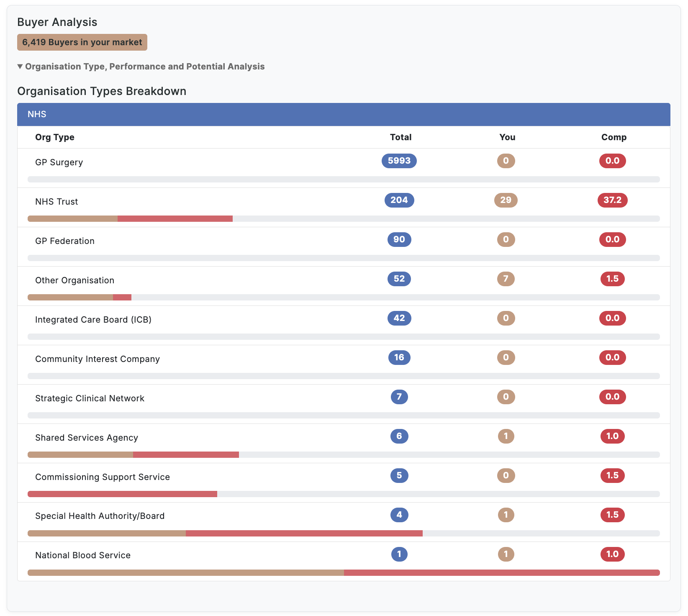
Task: Click NHS Trust row label
Action: pyautogui.click(x=56, y=202)
